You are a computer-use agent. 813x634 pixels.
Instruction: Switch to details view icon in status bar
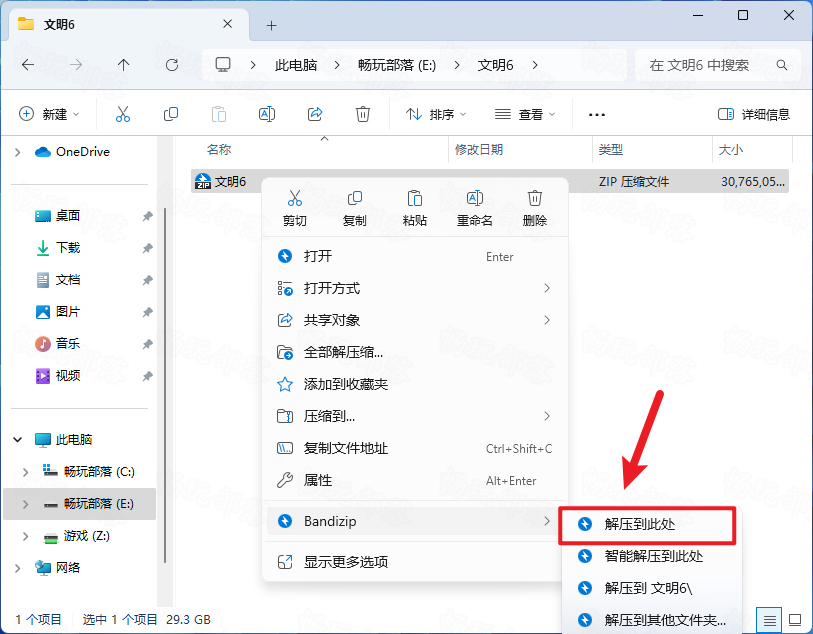tap(770, 619)
